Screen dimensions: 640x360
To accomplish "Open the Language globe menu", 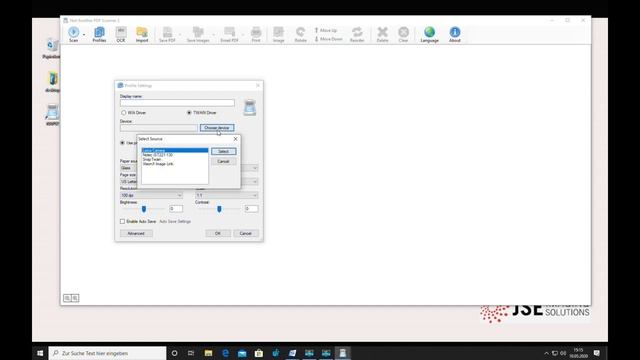I will 429,34.
